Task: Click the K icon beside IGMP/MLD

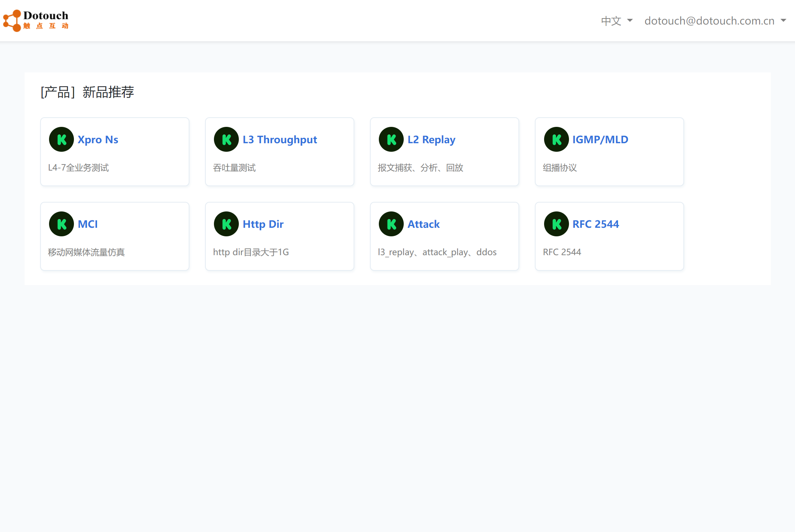Action: (557, 139)
